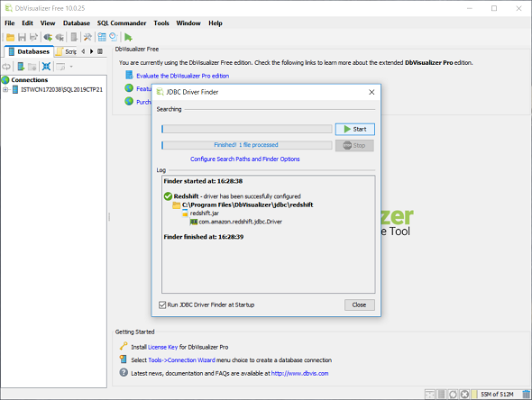Click the Create Database Connection icon
The image size is (532, 400).
pos(21,67)
